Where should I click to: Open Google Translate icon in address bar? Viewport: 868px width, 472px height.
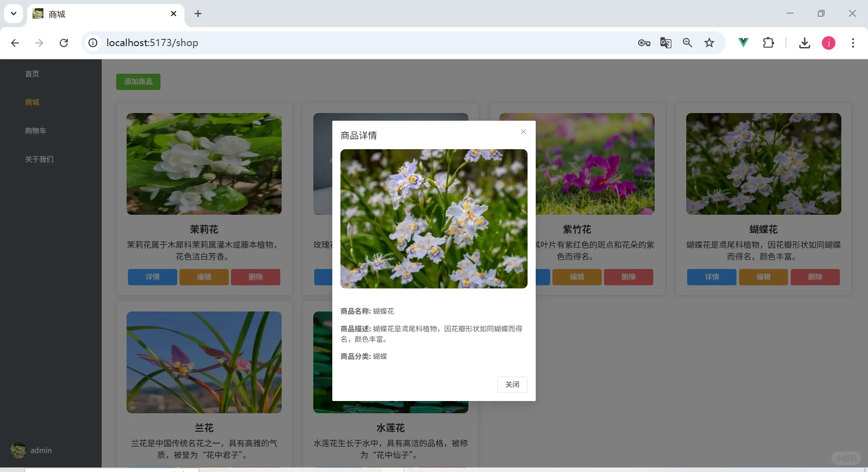666,42
